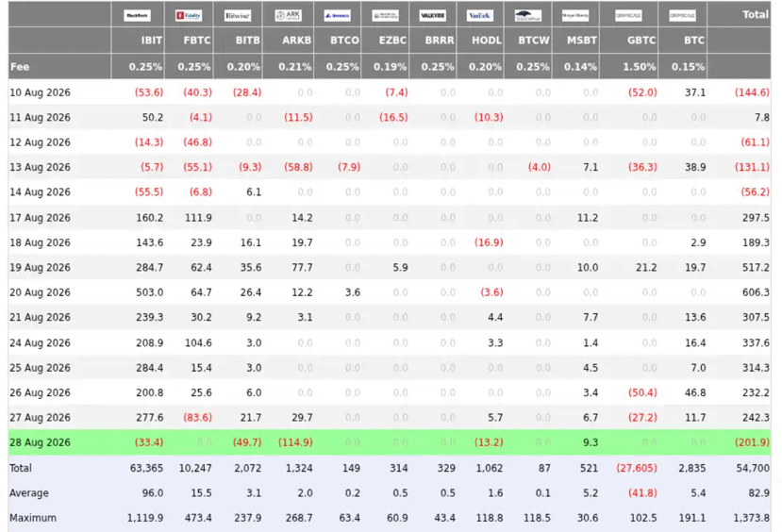
Task: Select the 24 Aug 2026 date cell
Action: [x=40, y=343]
